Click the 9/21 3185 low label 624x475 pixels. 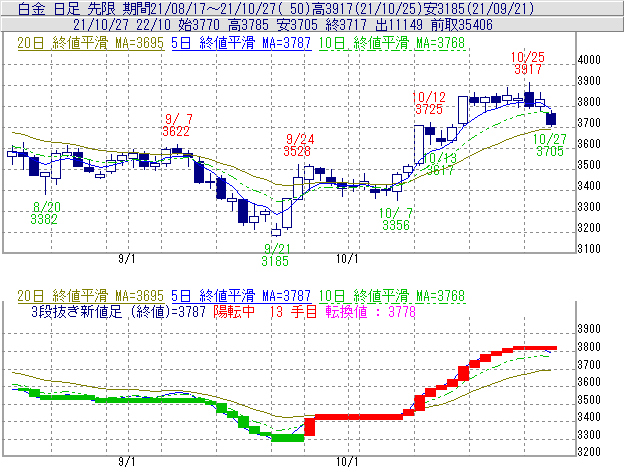276,255
